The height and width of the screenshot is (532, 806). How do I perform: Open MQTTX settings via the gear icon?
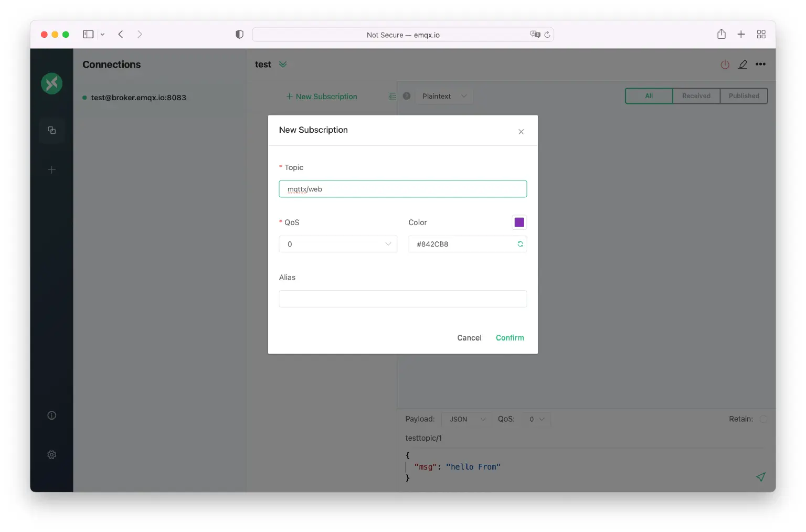click(51, 454)
